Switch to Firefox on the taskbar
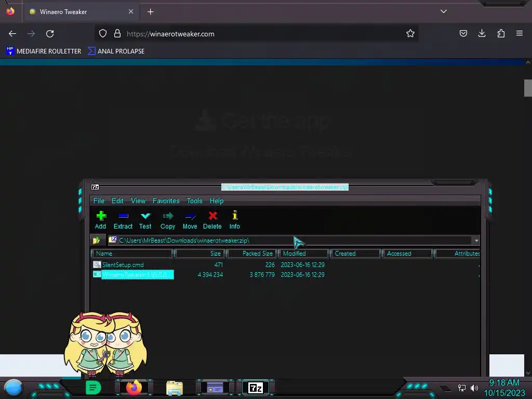Image resolution: width=532 pixels, height=399 pixels. coord(134,388)
